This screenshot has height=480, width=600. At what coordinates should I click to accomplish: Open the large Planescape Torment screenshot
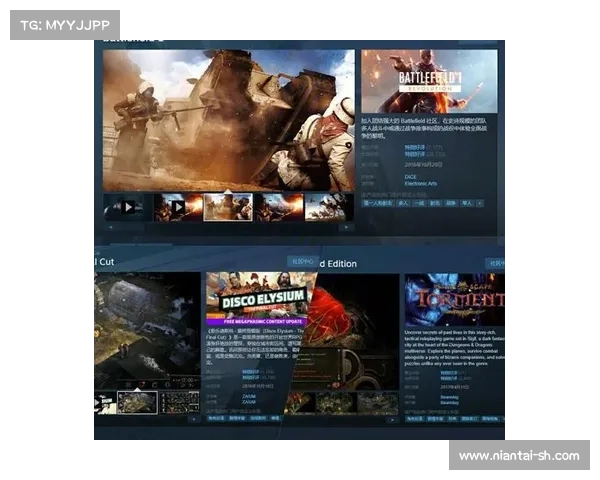coord(348,332)
